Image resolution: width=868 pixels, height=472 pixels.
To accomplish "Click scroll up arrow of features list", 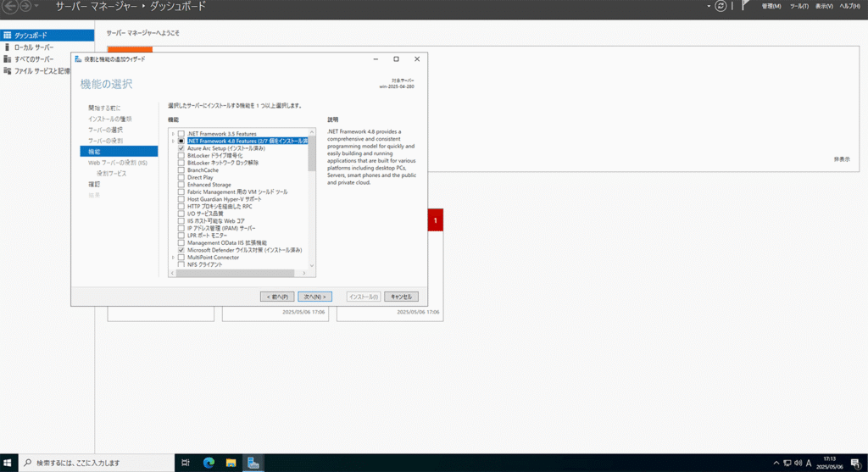I will [312, 132].
